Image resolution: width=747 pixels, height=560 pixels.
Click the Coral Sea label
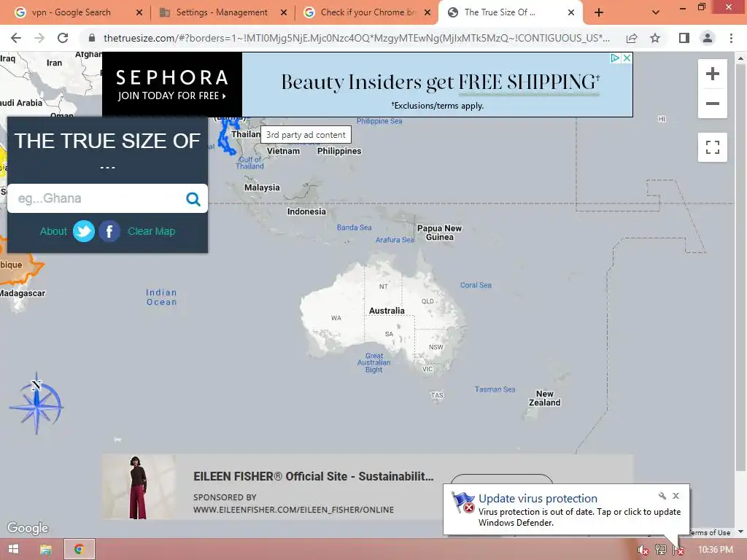[x=476, y=285]
